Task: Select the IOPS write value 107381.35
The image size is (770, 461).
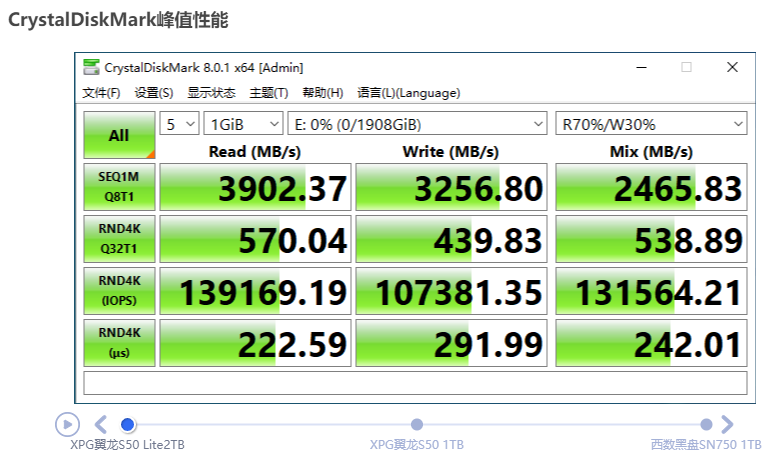Action: click(451, 291)
